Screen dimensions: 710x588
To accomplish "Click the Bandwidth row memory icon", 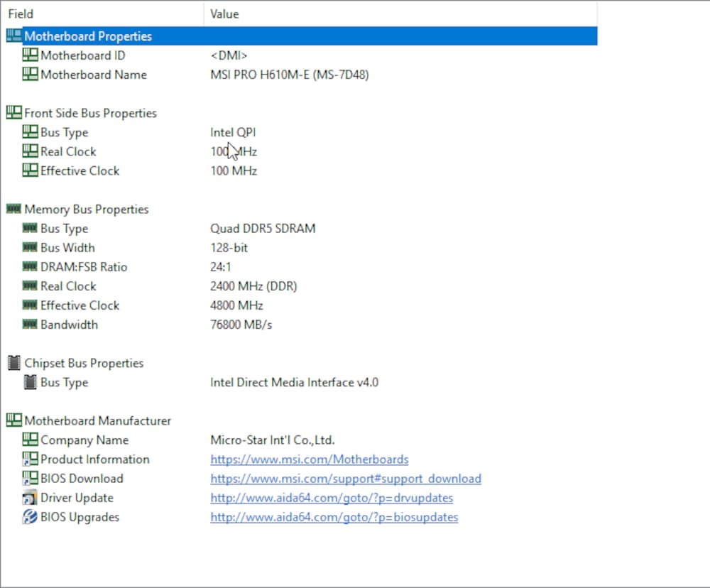I will pos(30,325).
